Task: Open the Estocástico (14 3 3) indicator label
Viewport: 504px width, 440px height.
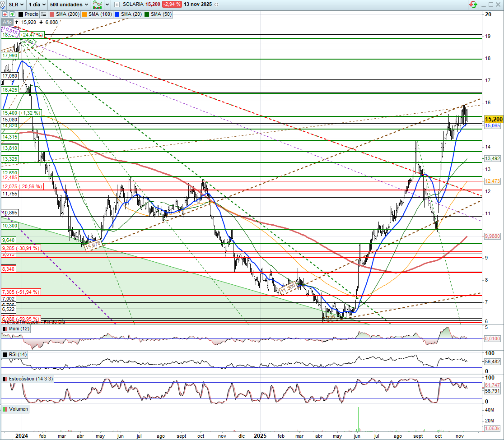Action: [31, 379]
